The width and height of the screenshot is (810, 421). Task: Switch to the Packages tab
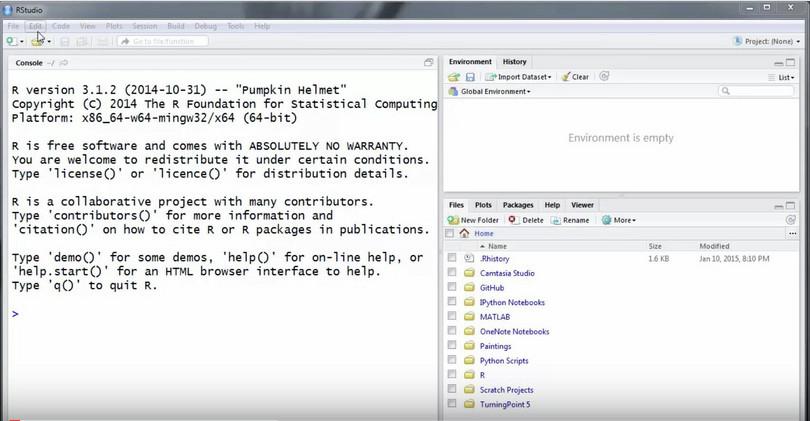click(518, 205)
